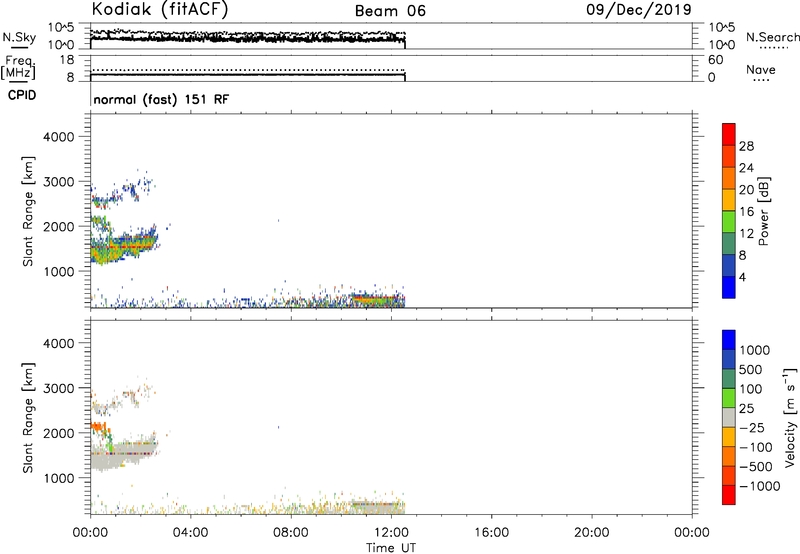Click the 12:00 time tick label
Screen dimensions: 800x554
tap(391, 533)
